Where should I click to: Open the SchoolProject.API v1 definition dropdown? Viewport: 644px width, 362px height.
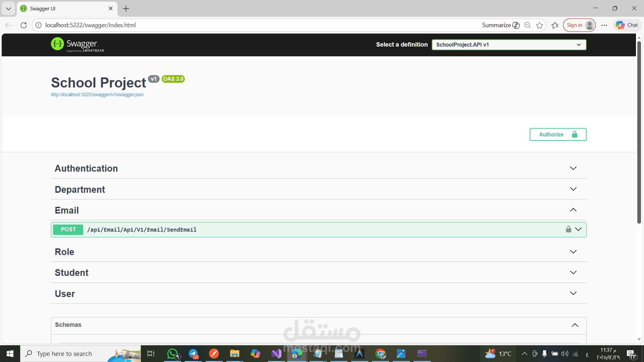click(508, 45)
